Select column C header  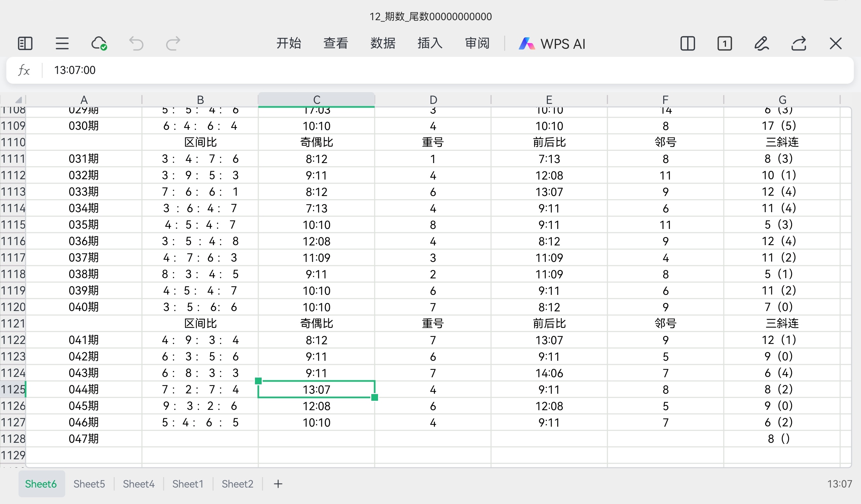316,100
